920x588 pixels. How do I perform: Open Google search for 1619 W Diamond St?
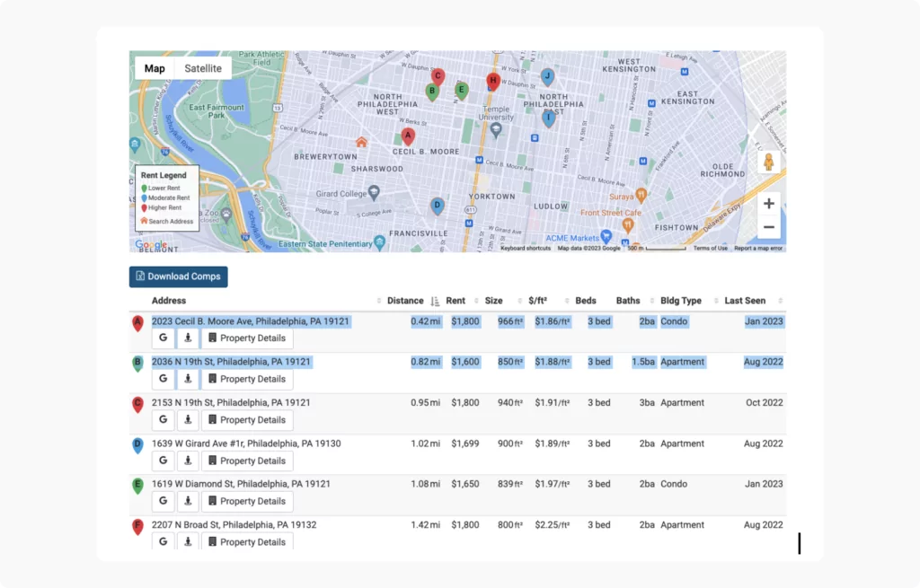[x=164, y=501]
